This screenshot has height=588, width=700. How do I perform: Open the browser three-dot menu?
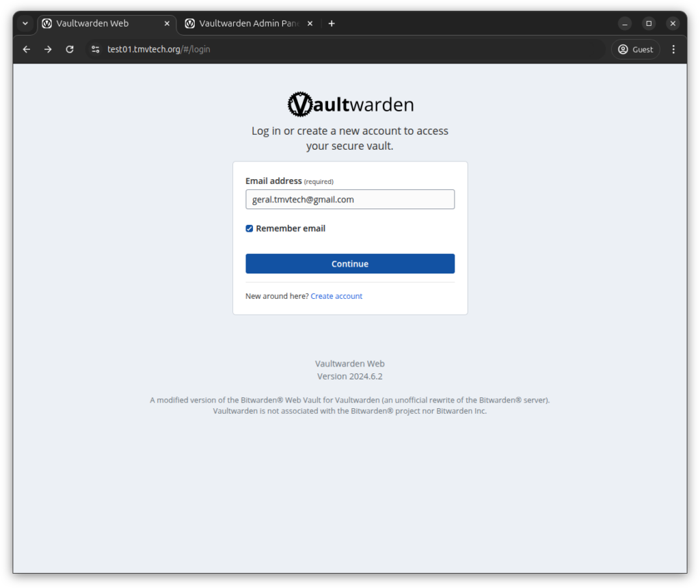coord(673,49)
